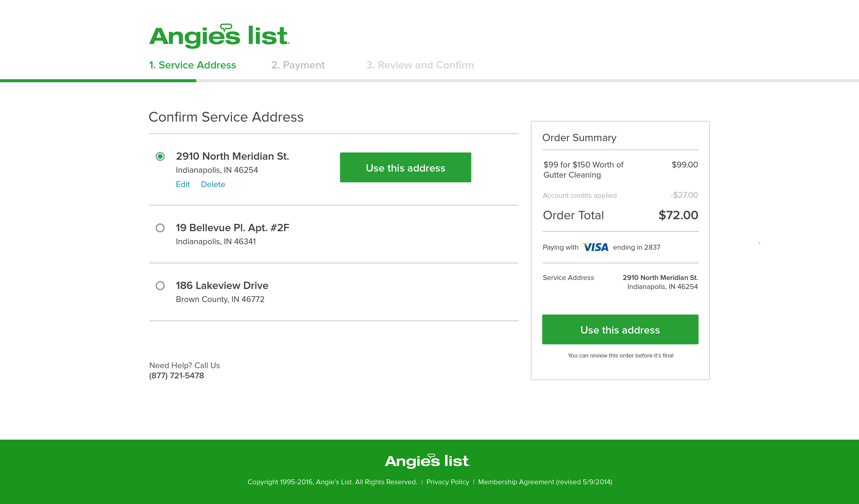859x504 pixels.
Task: Delete the North Meridian St. address
Action: [x=213, y=184]
